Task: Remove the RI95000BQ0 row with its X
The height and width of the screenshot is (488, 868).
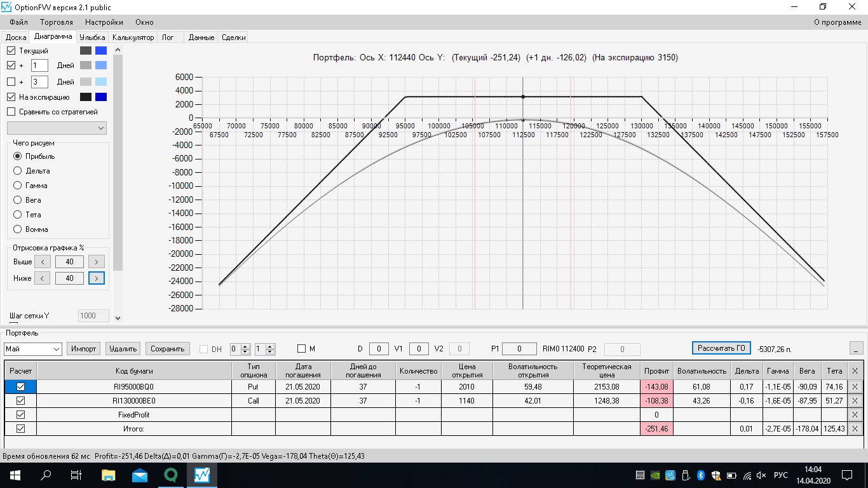Action: [854, 386]
